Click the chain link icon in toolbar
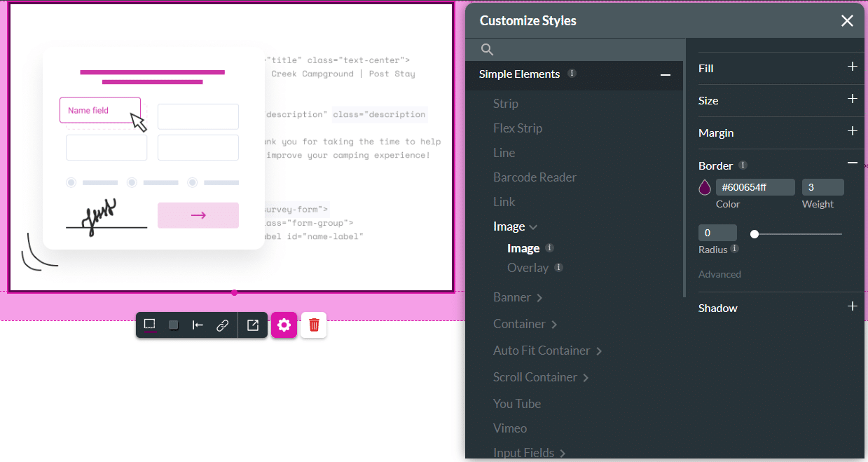The height and width of the screenshot is (462, 868). tap(223, 325)
